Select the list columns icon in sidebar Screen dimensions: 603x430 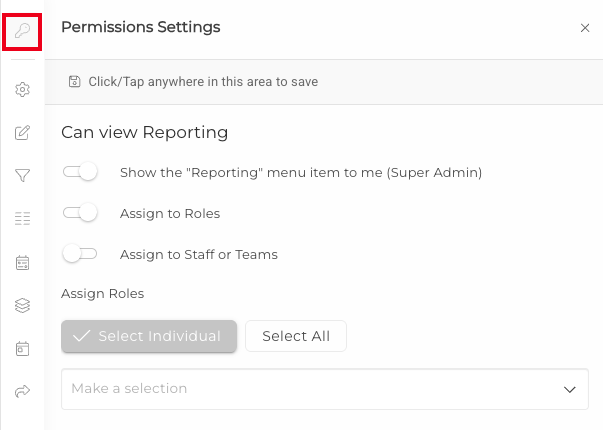[x=22, y=218]
